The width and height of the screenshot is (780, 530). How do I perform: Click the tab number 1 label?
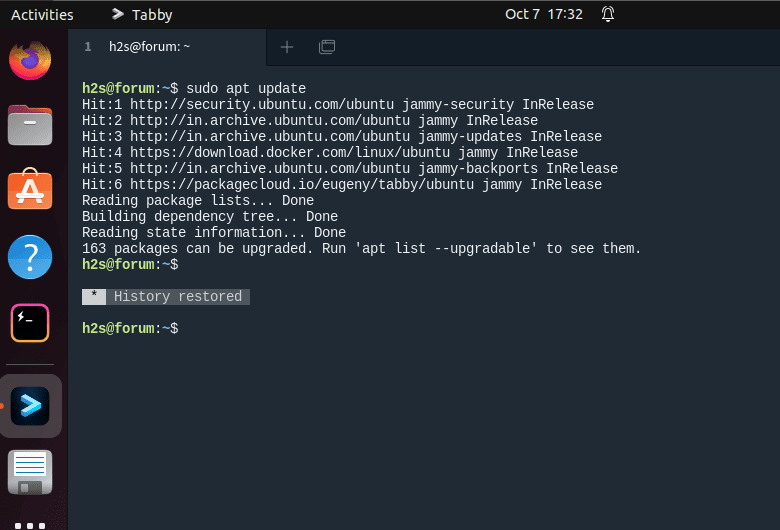(88, 47)
